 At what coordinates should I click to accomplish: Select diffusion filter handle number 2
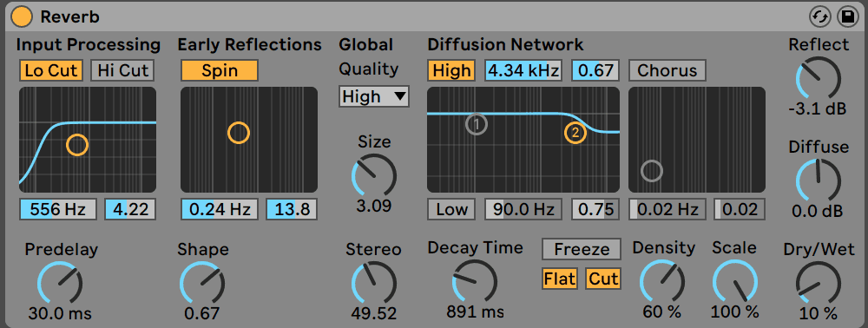point(575,133)
